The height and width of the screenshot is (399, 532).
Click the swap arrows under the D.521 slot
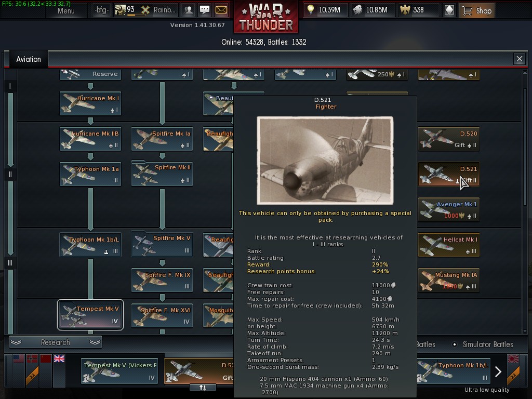(203, 388)
